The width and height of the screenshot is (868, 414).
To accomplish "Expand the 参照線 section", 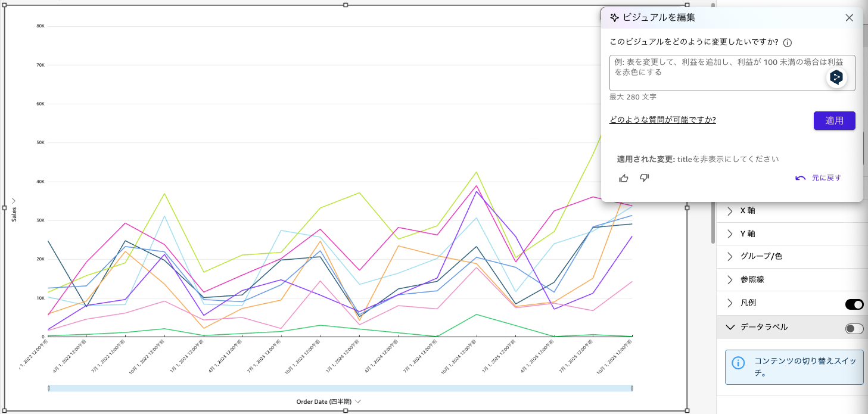I will click(730, 280).
